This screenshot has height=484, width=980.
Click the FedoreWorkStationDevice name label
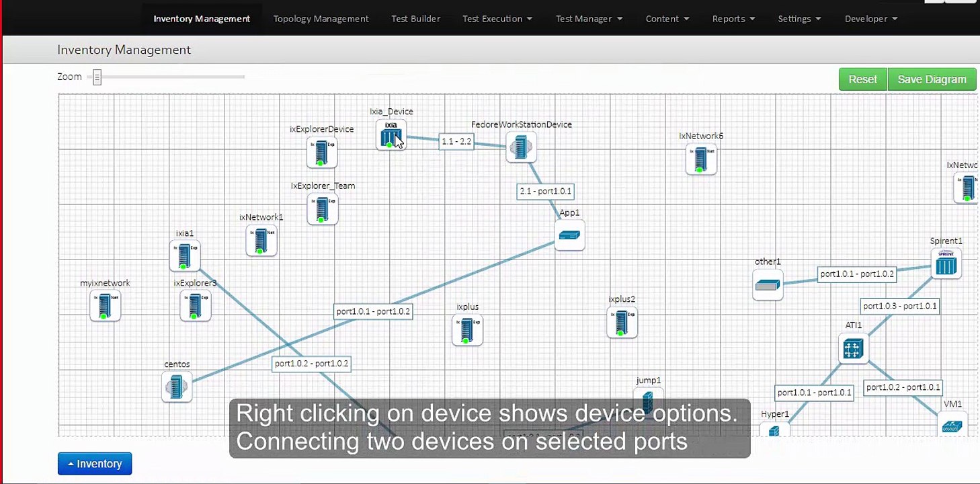pos(522,124)
